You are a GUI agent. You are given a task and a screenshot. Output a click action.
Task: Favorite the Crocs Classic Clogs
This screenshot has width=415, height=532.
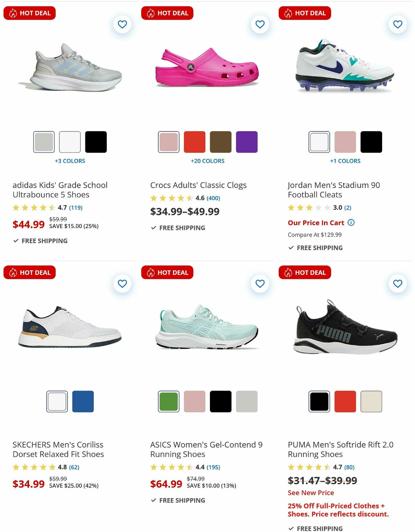pos(260,24)
